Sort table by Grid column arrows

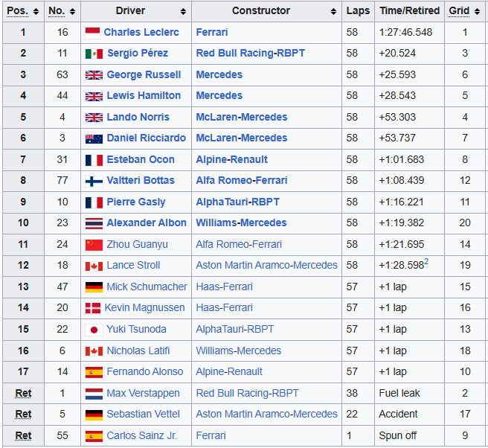477,11
